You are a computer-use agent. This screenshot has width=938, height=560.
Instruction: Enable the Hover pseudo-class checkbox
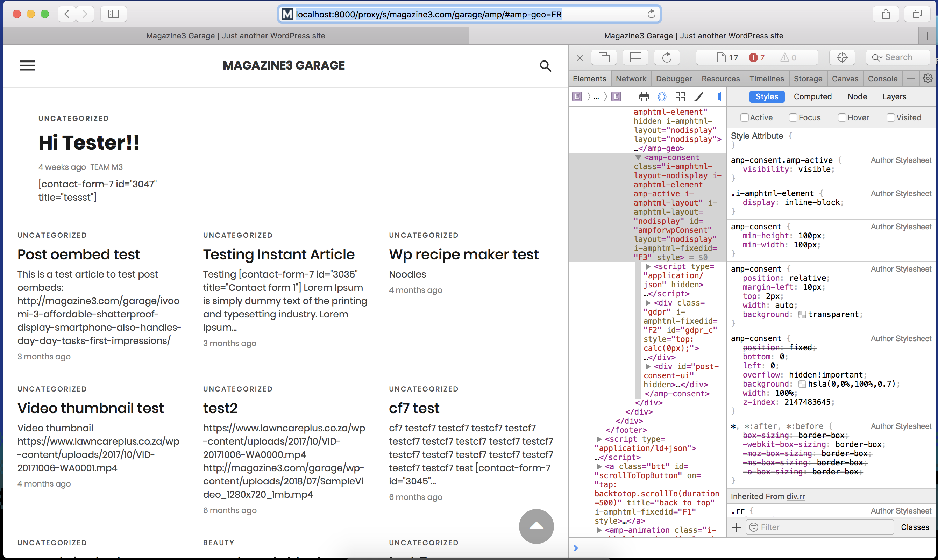tap(842, 118)
